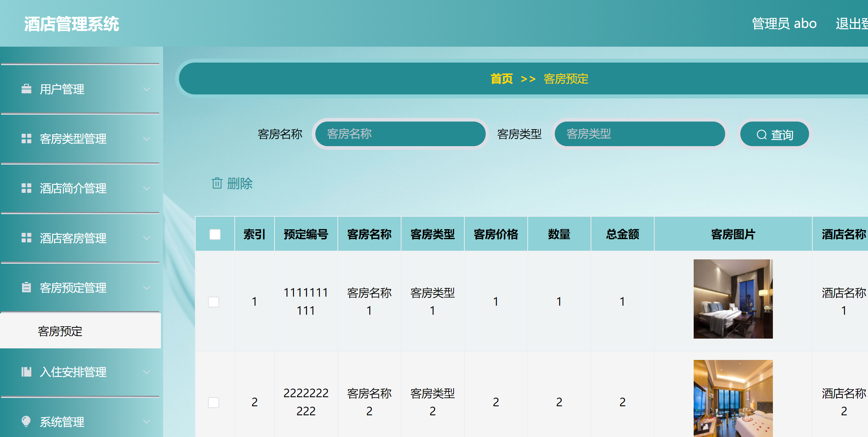
Task: Focus the 客房名称 search input field
Action: tap(400, 134)
